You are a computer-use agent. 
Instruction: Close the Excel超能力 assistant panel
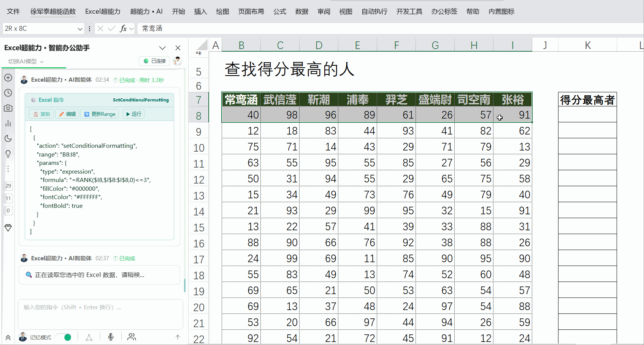pos(178,48)
